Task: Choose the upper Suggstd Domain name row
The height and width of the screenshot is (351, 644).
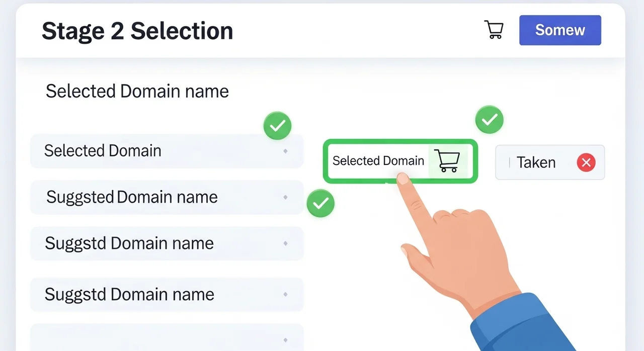Action: 151,243
